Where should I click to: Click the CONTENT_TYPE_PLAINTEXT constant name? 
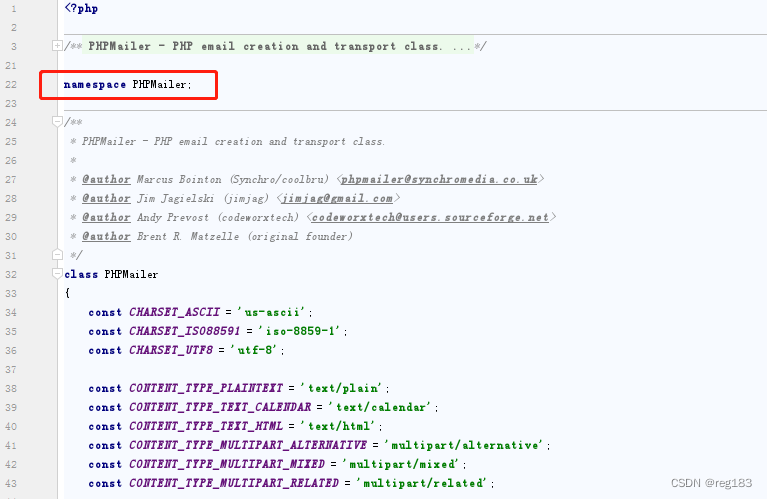pos(206,388)
